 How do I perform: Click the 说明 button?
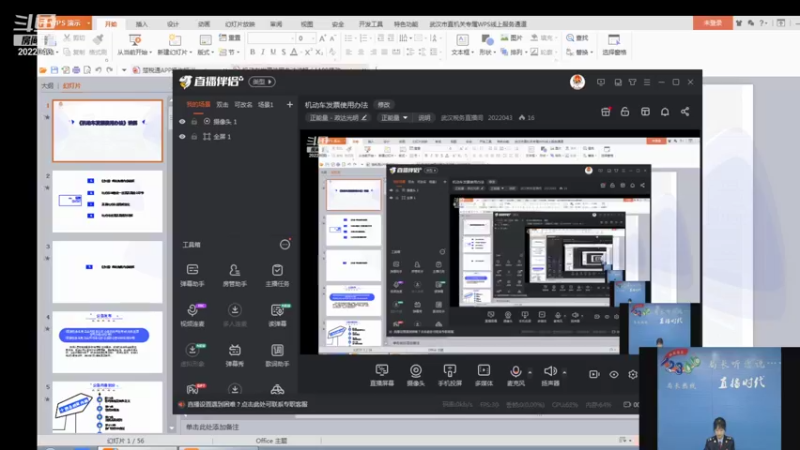424,118
